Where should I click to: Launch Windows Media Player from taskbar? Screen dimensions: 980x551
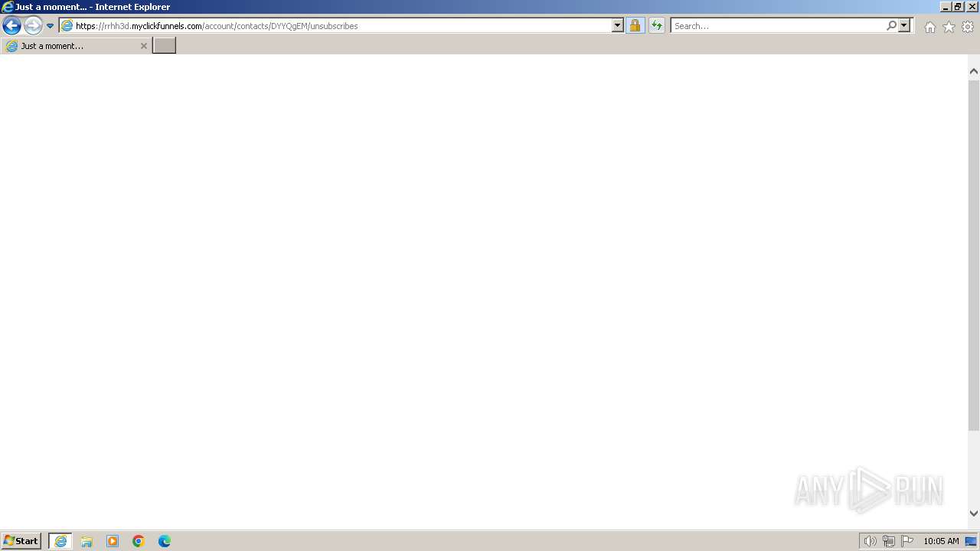[113, 541]
